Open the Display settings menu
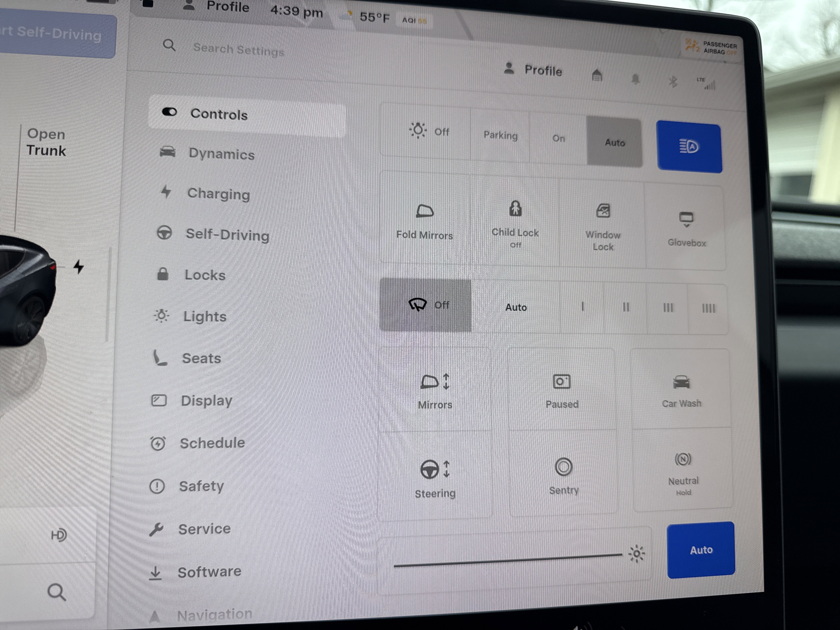Screen dimensions: 840x630 point(206,401)
